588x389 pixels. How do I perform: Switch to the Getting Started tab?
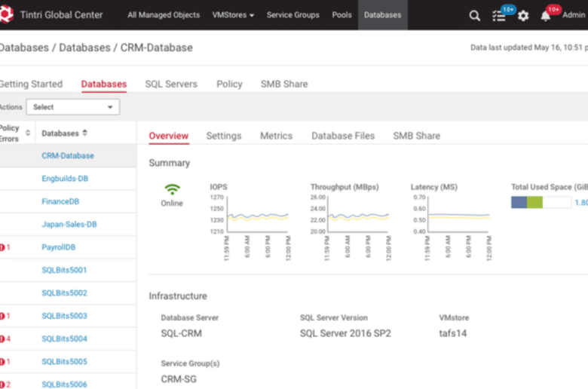click(x=31, y=84)
